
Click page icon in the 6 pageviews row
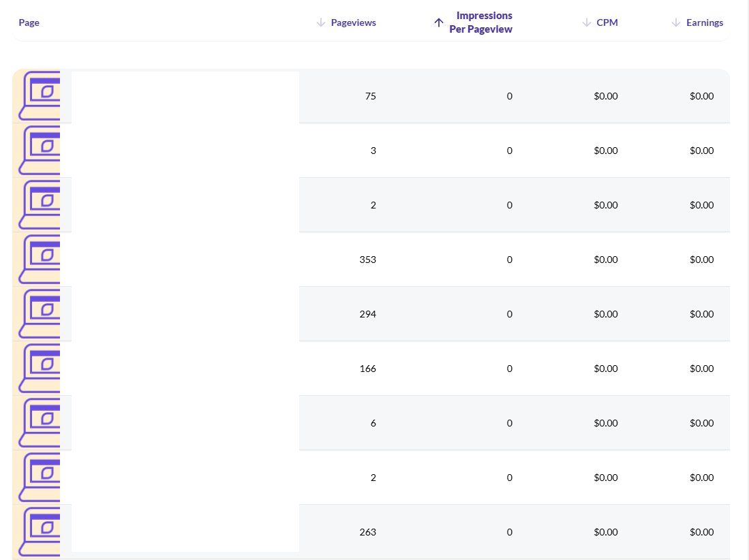click(x=37, y=423)
